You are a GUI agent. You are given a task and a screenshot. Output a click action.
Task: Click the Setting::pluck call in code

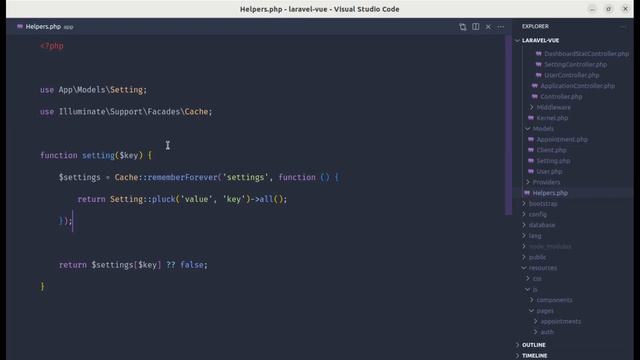(x=142, y=199)
